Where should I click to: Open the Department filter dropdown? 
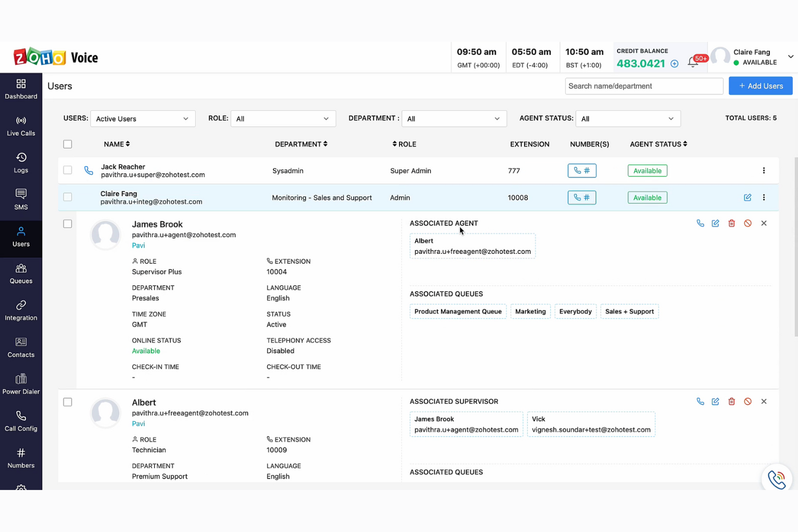point(454,119)
